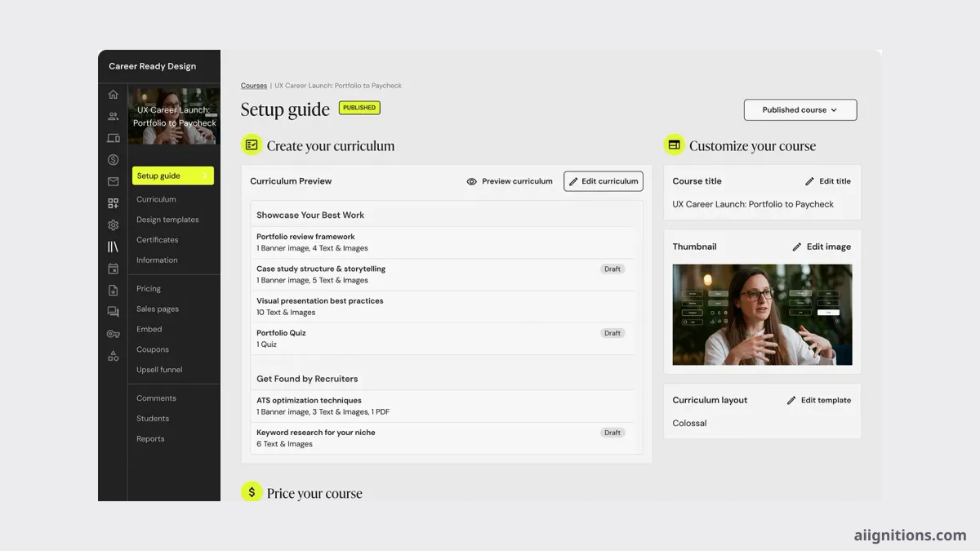This screenshot has height=551, width=980.
Task: Click the devices site icon in sidebar
Action: tap(113, 138)
